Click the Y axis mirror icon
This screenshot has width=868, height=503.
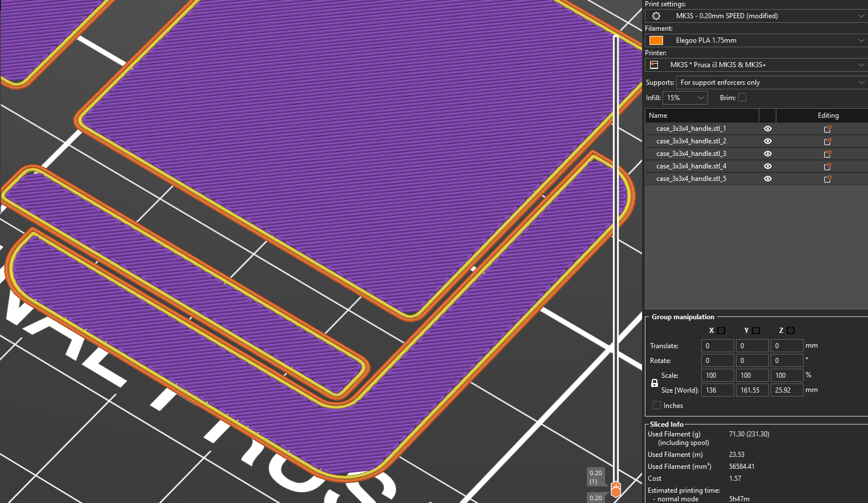756,331
